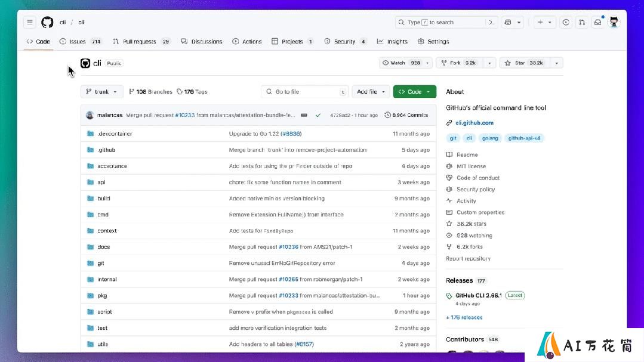Open issue #8157 link in utils row
Screen dimensions: 644x362
304,344
